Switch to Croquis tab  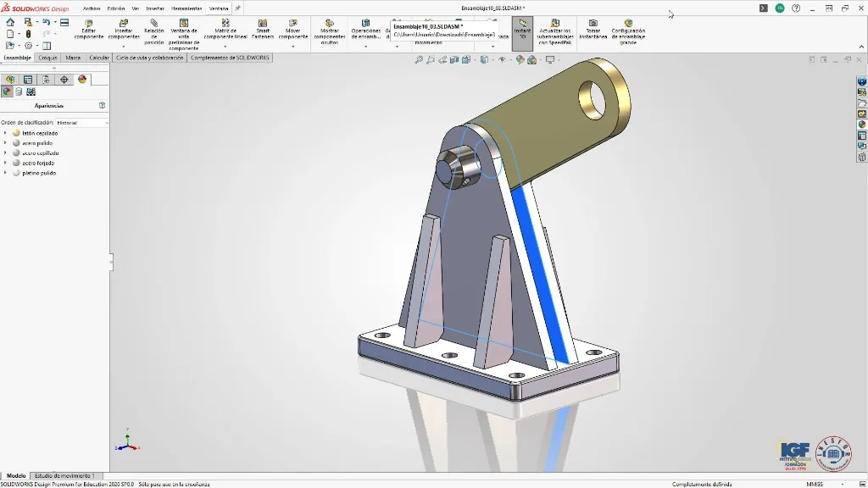click(47, 58)
